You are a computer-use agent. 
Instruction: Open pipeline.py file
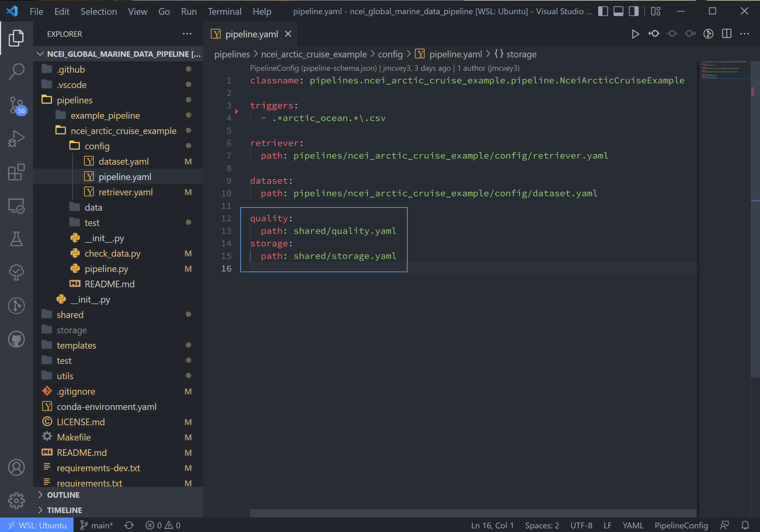[118, 269]
